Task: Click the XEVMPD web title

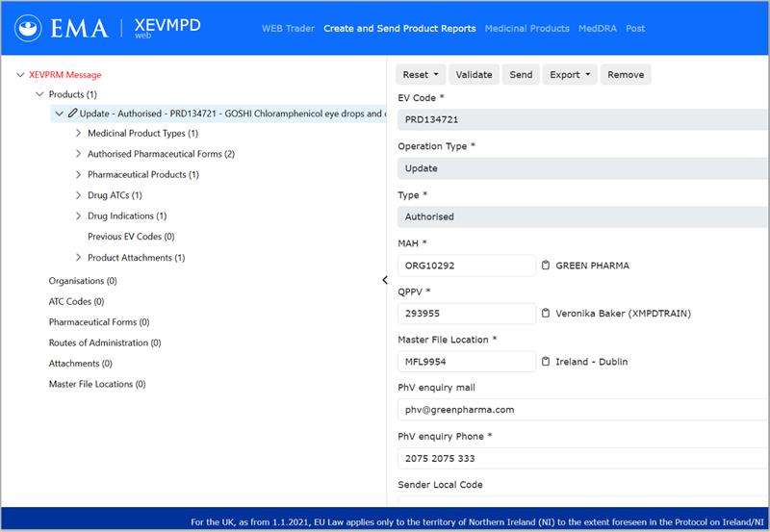Action: click(x=167, y=28)
